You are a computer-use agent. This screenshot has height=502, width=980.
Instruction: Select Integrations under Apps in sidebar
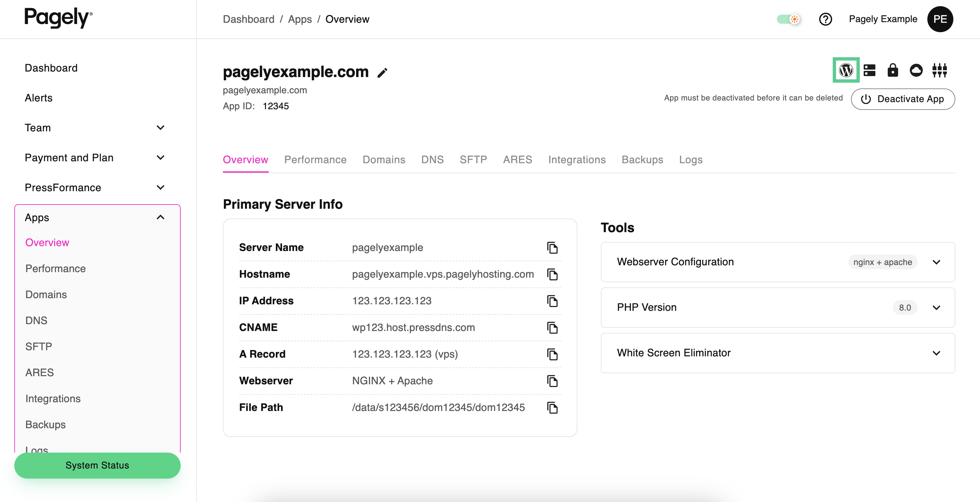[x=53, y=399]
